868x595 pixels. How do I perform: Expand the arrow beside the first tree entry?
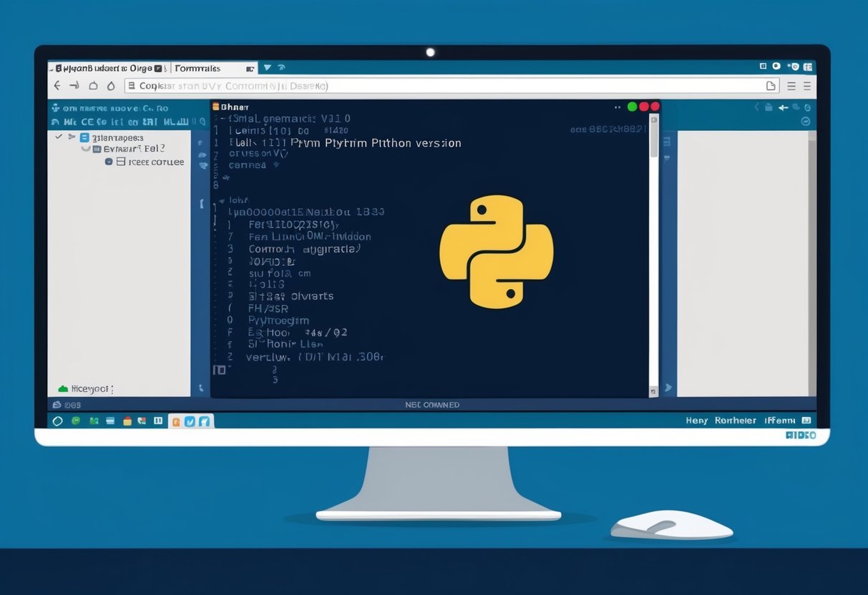[71, 136]
